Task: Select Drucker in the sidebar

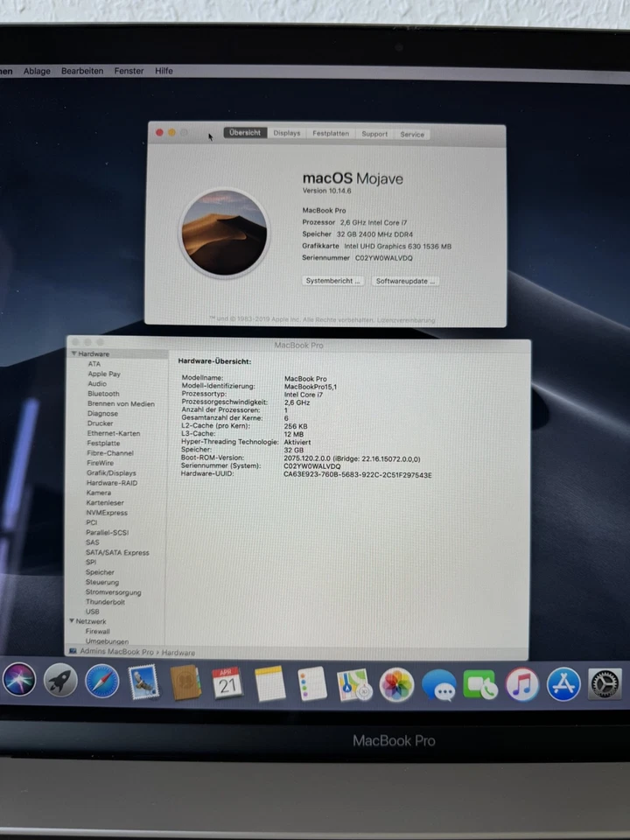Action: pos(100,423)
